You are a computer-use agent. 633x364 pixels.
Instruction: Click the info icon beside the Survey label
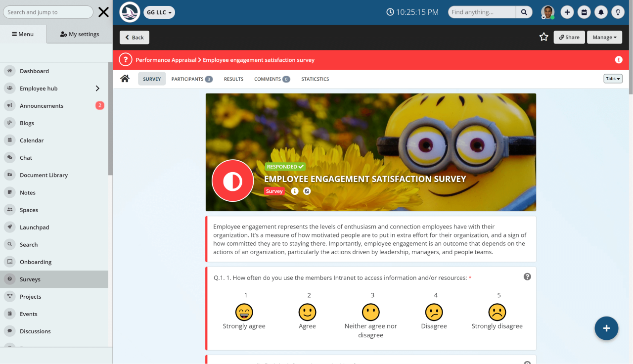click(x=295, y=191)
